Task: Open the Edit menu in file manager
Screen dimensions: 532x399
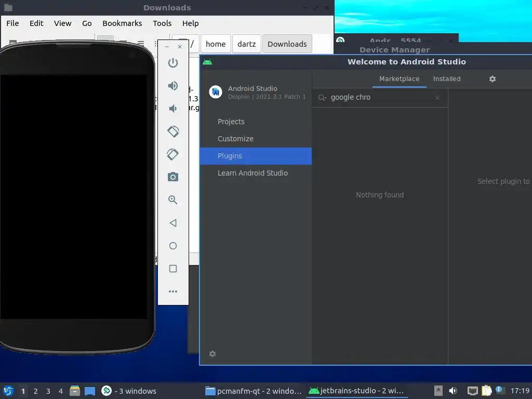Action: (36, 23)
